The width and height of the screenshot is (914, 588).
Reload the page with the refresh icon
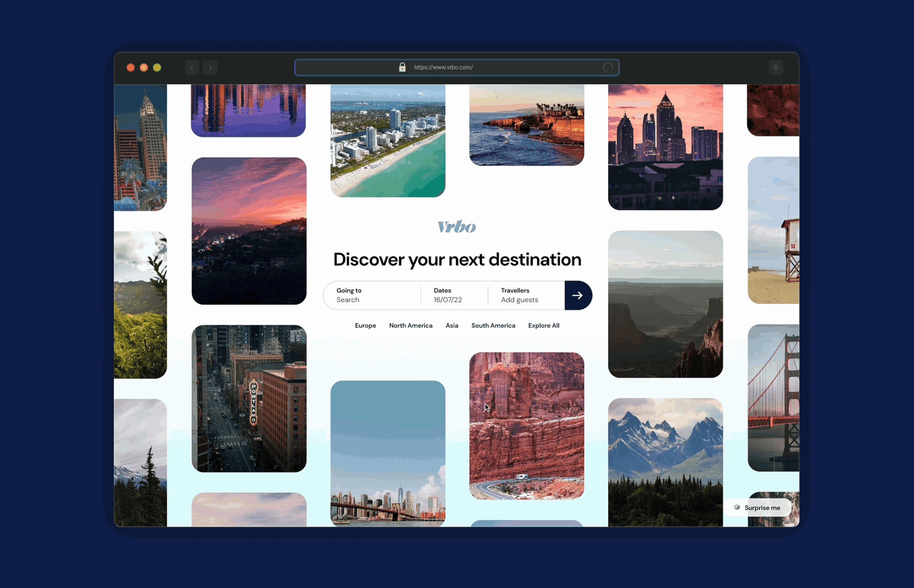608,68
